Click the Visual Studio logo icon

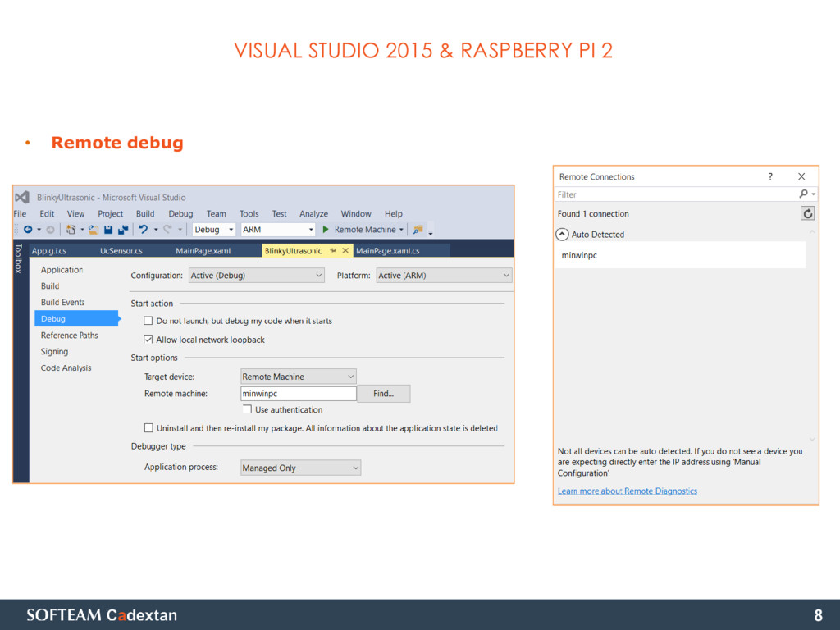tap(22, 197)
